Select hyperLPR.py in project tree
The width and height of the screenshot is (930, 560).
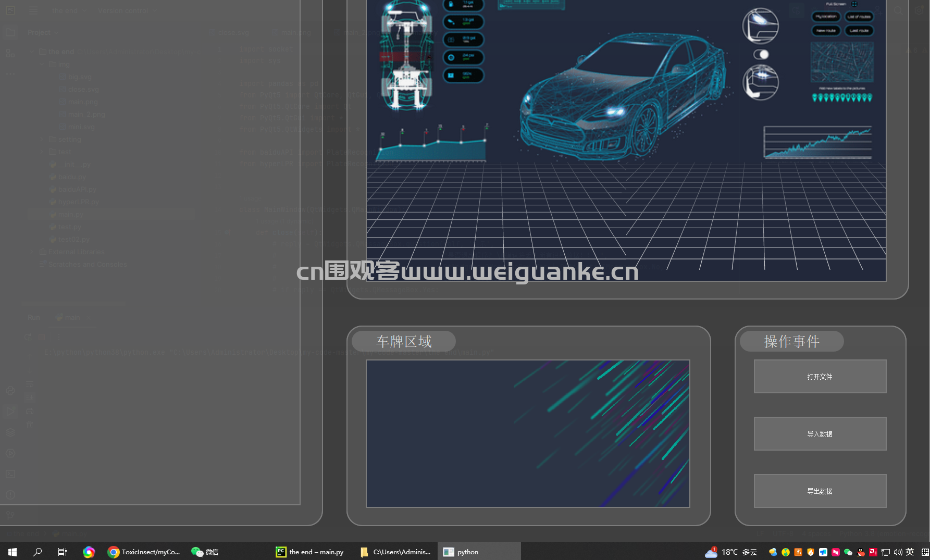tap(74, 202)
